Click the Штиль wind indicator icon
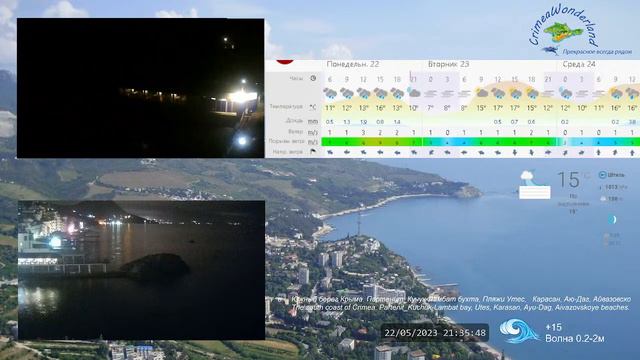 tap(602, 175)
